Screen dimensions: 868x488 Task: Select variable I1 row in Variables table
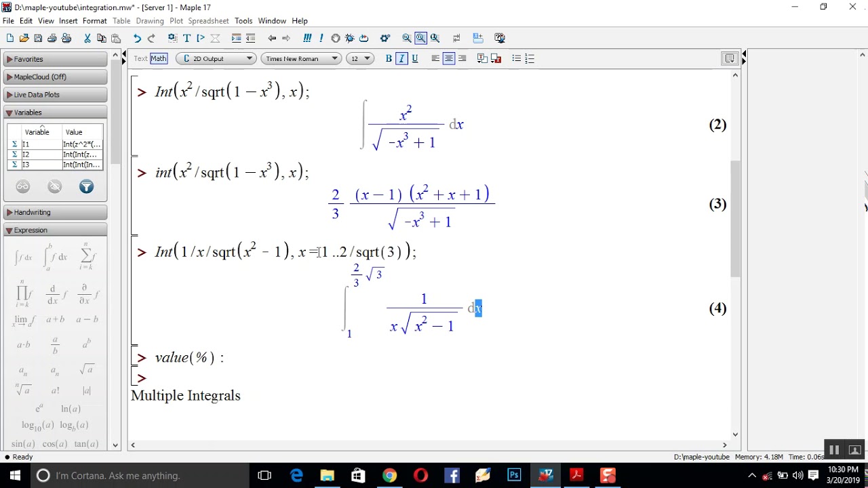click(x=55, y=144)
